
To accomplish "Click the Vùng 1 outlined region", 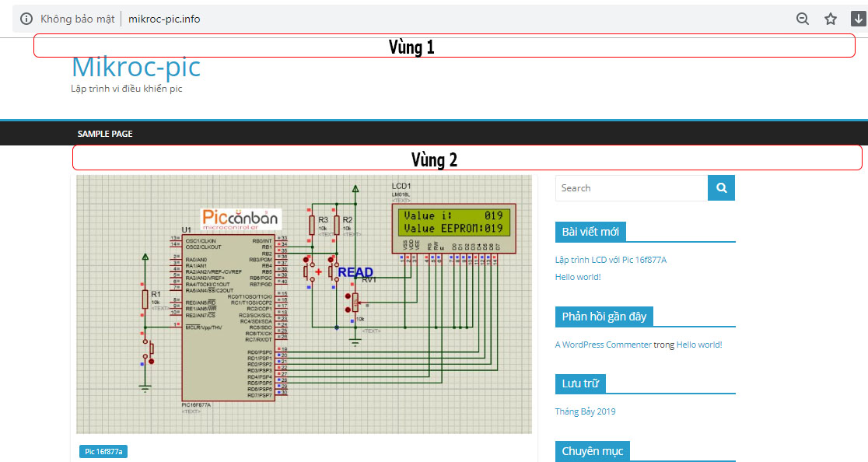I will (443, 47).
